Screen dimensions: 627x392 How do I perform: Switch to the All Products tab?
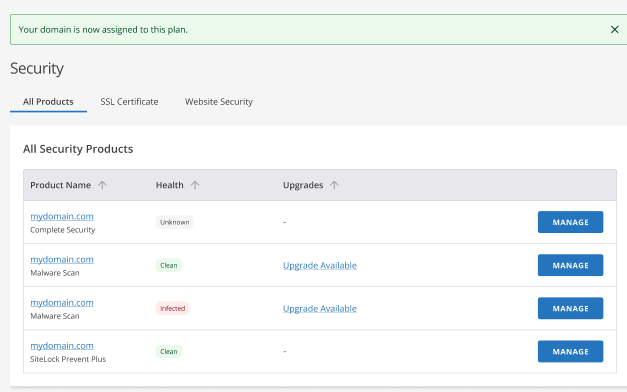[x=48, y=102]
